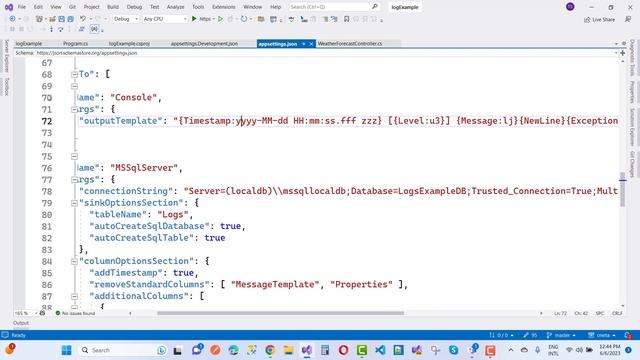The width and height of the screenshot is (640, 360).
Task: Open the Any CPU platform dropdown
Action: 164,19
